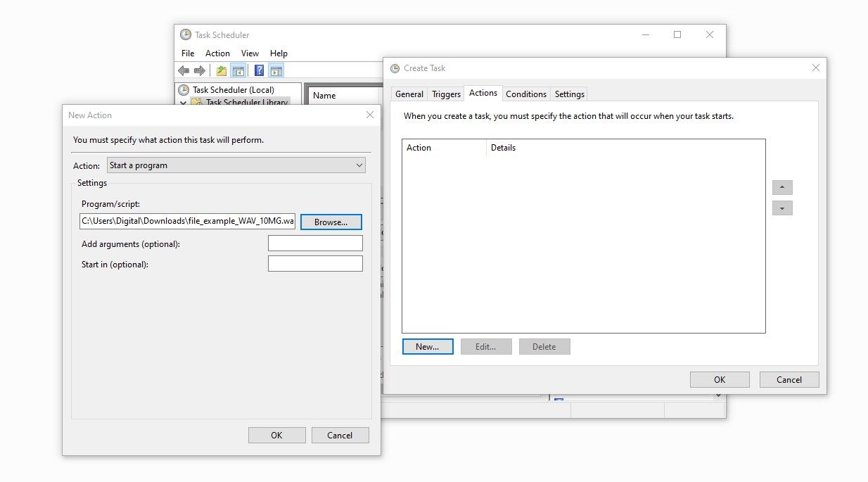
Task: Confirm New Action dialog with OK
Action: tap(276, 436)
